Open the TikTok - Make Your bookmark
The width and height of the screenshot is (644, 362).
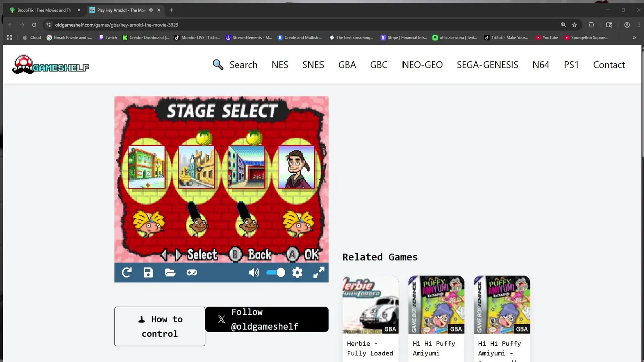[506, 38]
